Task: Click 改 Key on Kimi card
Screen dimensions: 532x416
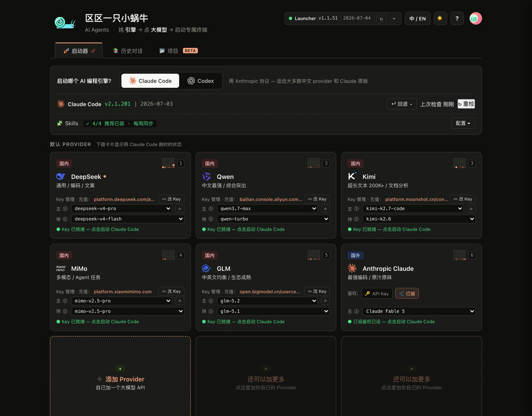Action: [463, 199]
